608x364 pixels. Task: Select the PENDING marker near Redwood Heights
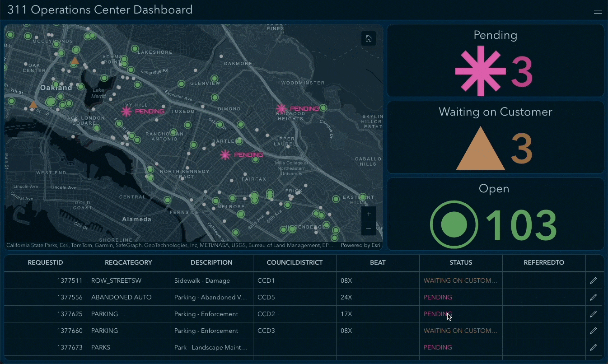point(282,109)
